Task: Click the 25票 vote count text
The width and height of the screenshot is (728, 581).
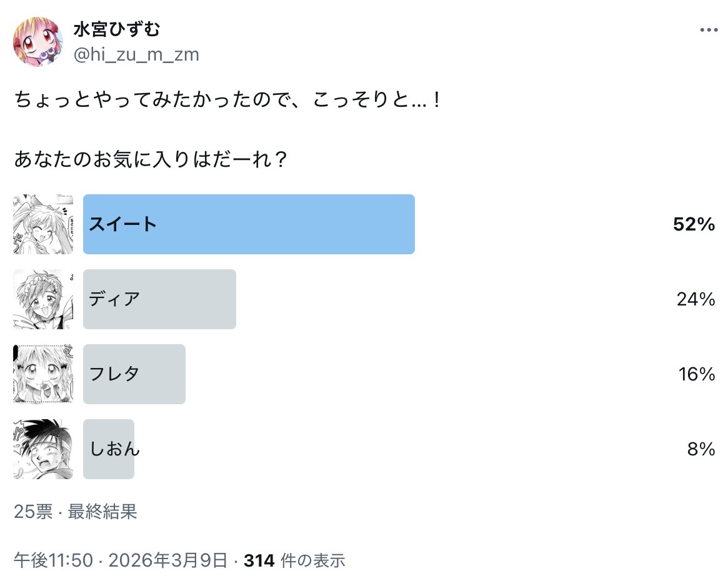Action: click(33, 512)
